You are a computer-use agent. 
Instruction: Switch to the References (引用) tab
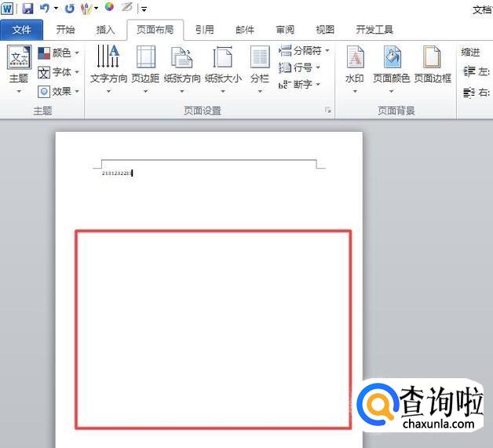[x=204, y=30]
